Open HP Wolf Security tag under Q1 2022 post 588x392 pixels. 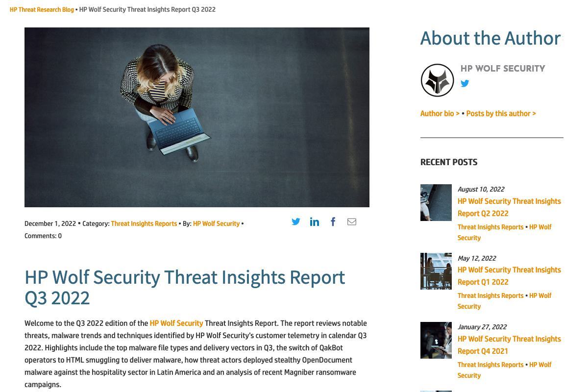[505, 301]
